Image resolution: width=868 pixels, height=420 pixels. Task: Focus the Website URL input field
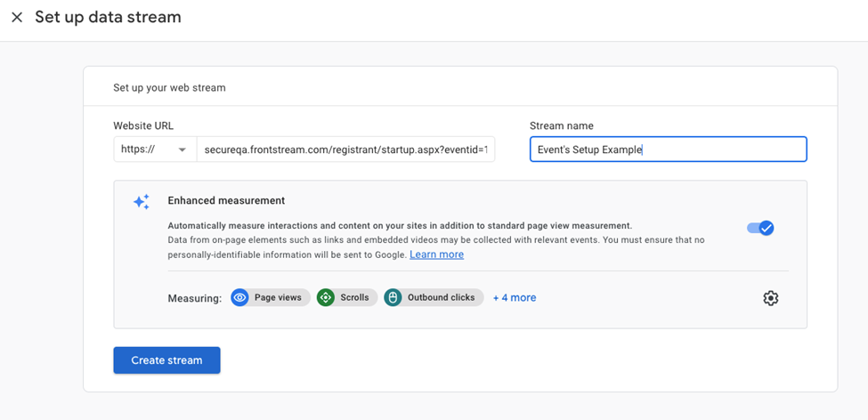[x=345, y=149]
